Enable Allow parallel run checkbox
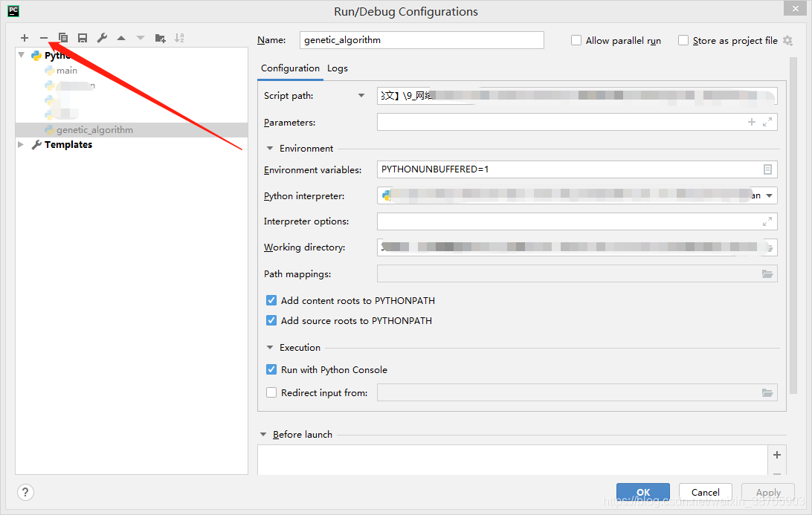 (x=576, y=40)
